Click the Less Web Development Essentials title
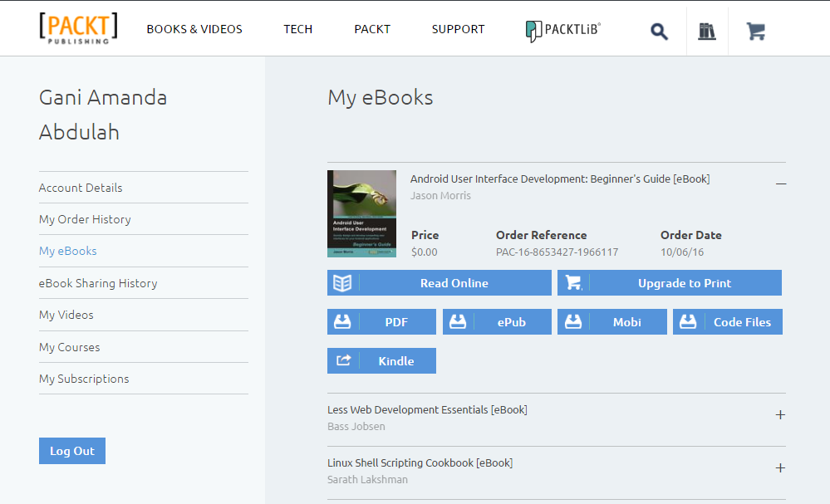Image resolution: width=830 pixels, height=504 pixels. coord(427,410)
